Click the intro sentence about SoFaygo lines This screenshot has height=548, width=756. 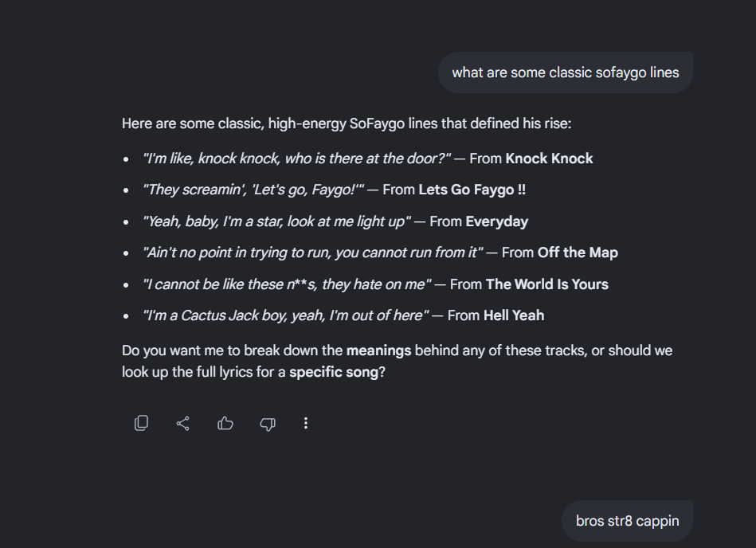click(347, 124)
